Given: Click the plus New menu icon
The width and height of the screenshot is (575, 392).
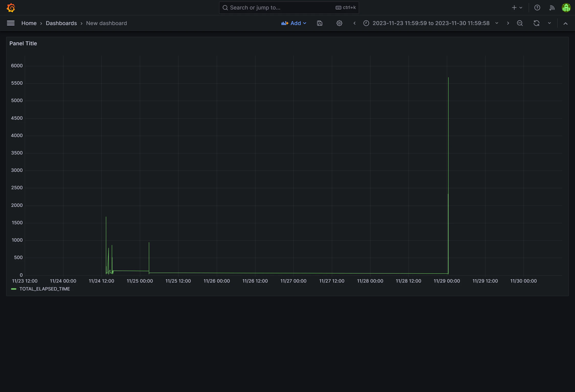Looking at the screenshot, I should point(517,8).
